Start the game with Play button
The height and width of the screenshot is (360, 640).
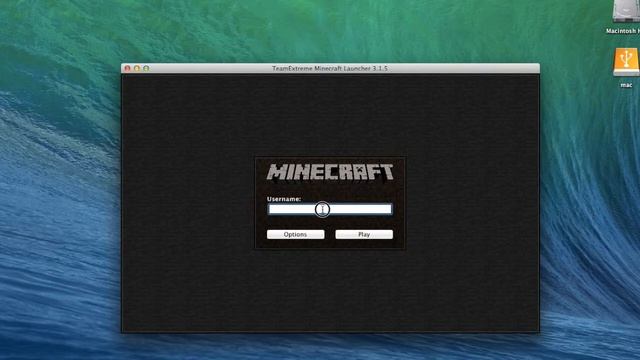[364, 234]
